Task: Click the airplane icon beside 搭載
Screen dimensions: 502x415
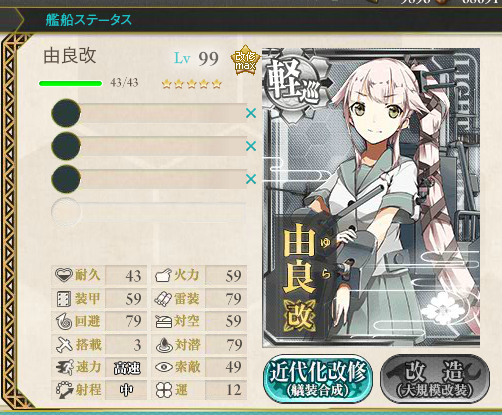Action: point(64,345)
